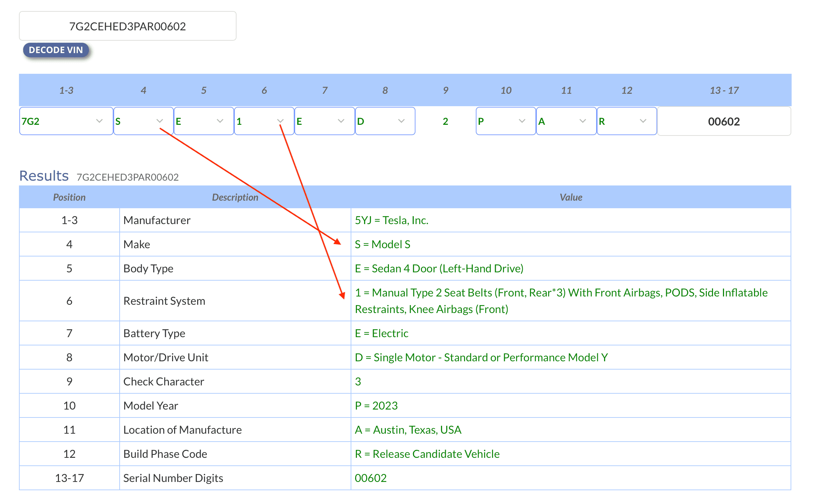Open the position 12 'R' dropdown
Viewport: 813px width, 504px height.
pos(627,121)
